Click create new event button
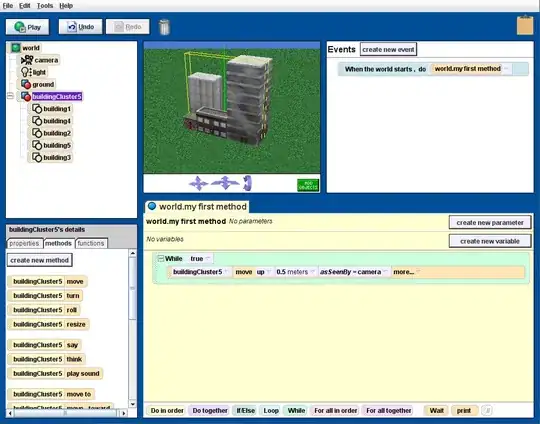540x424 pixels. pos(388,49)
